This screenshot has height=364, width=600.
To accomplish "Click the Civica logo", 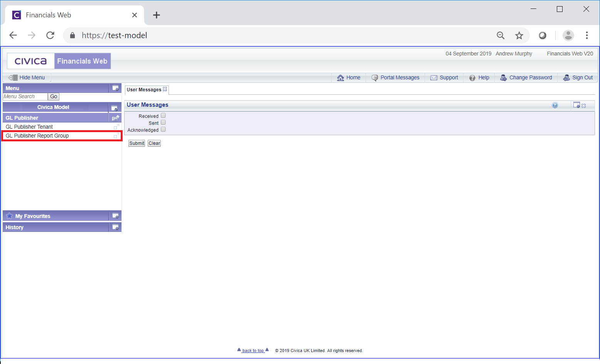I will pos(31,61).
